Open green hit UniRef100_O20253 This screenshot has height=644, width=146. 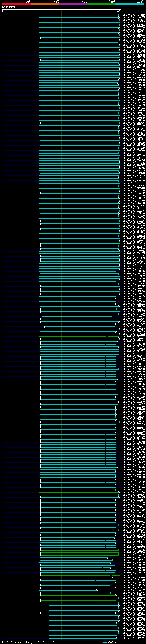coord(133,329)
